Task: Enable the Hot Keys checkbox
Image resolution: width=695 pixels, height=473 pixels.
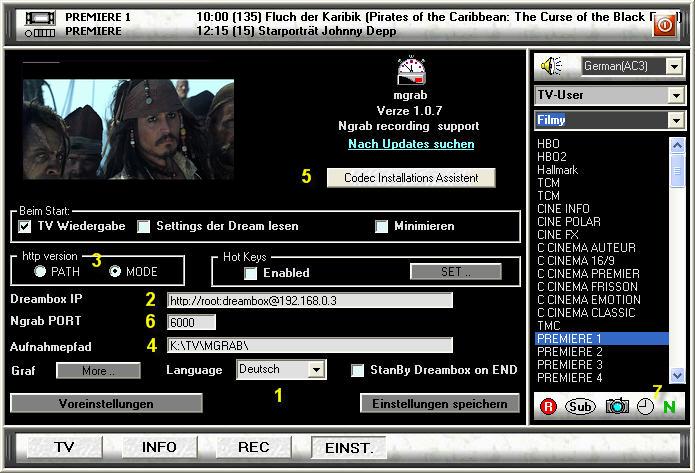Action: pos(250,274)
